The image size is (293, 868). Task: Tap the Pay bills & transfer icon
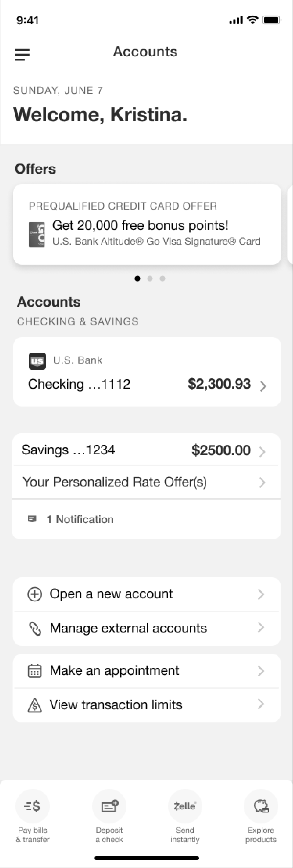33,806
